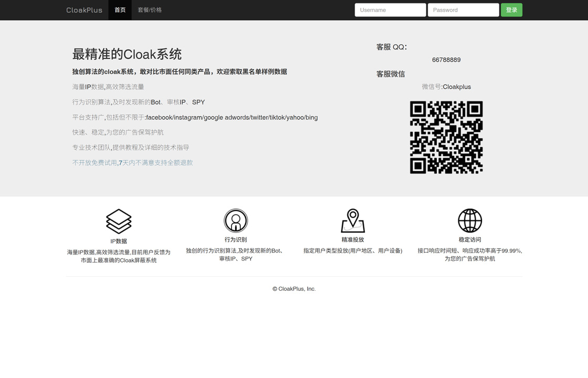Click the 快速、稳定,为您的广告保驾护航 line
Screen dimensions: 588x378
(118, 132)
